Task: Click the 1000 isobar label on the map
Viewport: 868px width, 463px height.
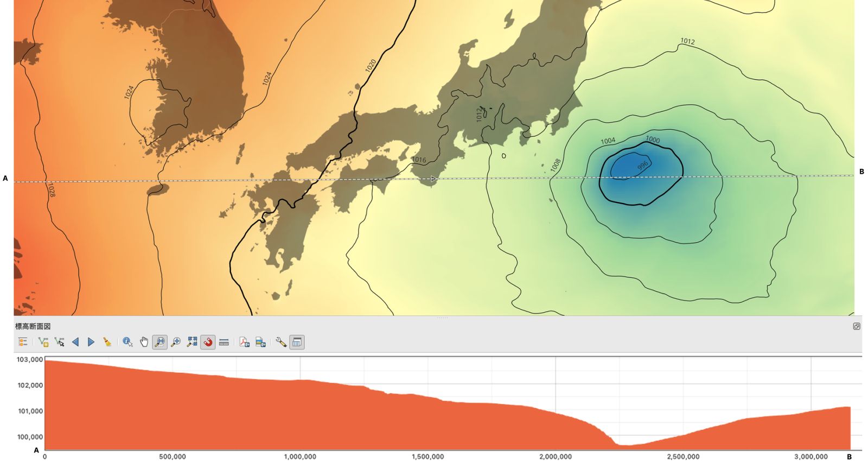Action: pyautogui.click(x=653, y=139)
